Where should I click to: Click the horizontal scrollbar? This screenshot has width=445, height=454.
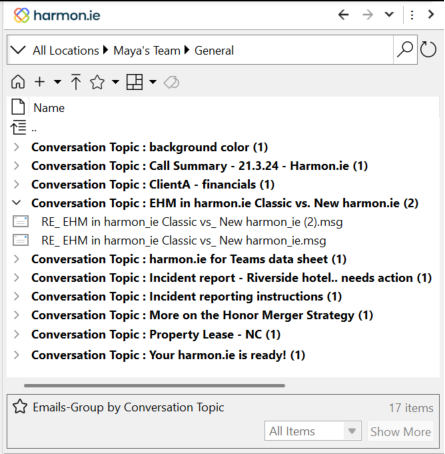click(x=154, y=385)
